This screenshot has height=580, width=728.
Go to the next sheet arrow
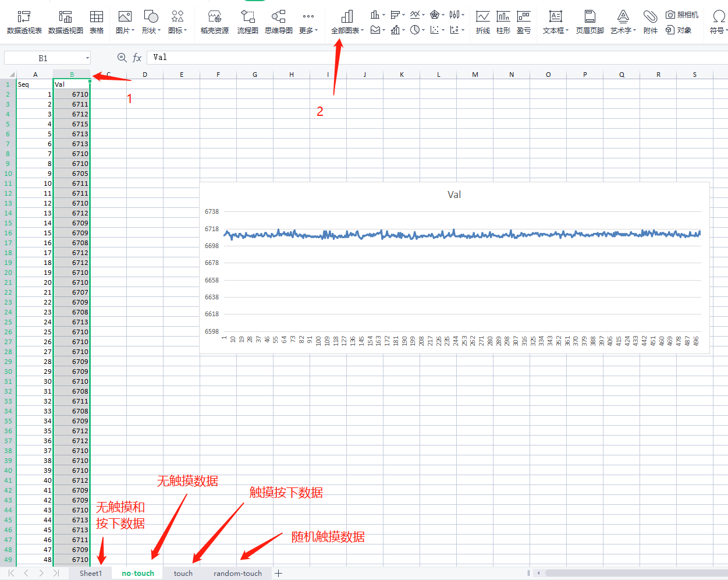41,574
